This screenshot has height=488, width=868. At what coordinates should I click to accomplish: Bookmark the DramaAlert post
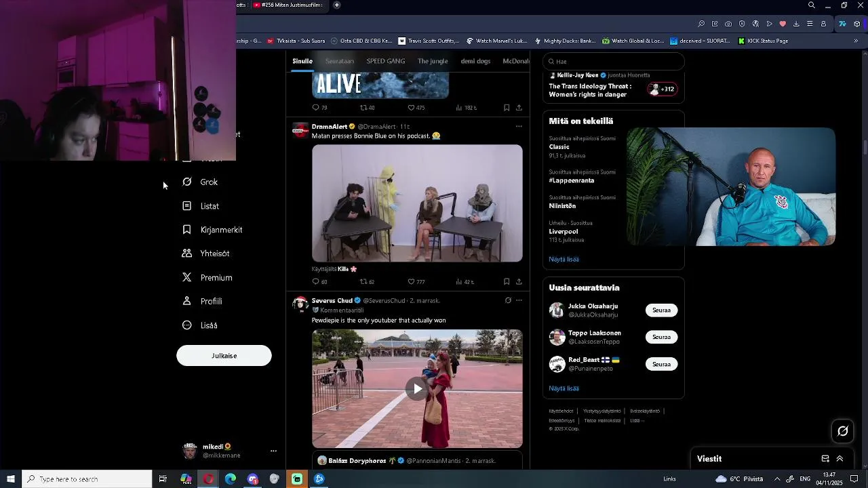507,281
